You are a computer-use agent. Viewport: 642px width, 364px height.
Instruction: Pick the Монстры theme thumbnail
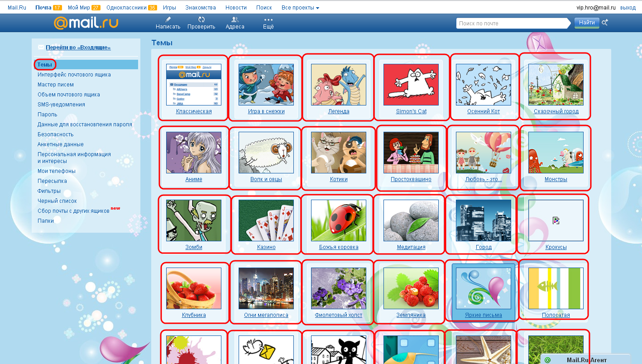556,153
